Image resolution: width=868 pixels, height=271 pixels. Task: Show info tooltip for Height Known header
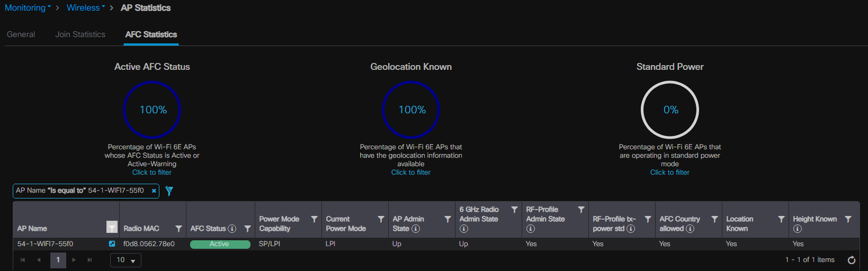[798, 229]
